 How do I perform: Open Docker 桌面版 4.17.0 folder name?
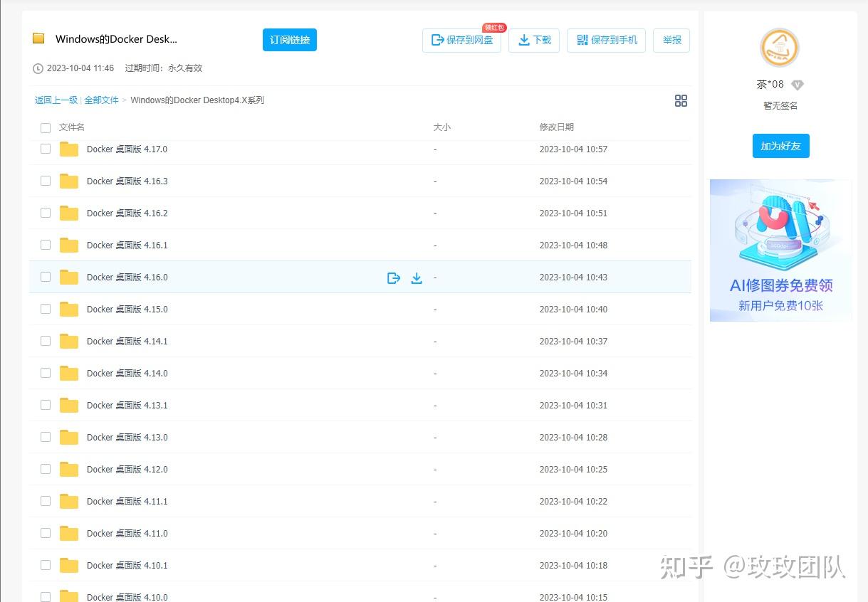[127, 149]
